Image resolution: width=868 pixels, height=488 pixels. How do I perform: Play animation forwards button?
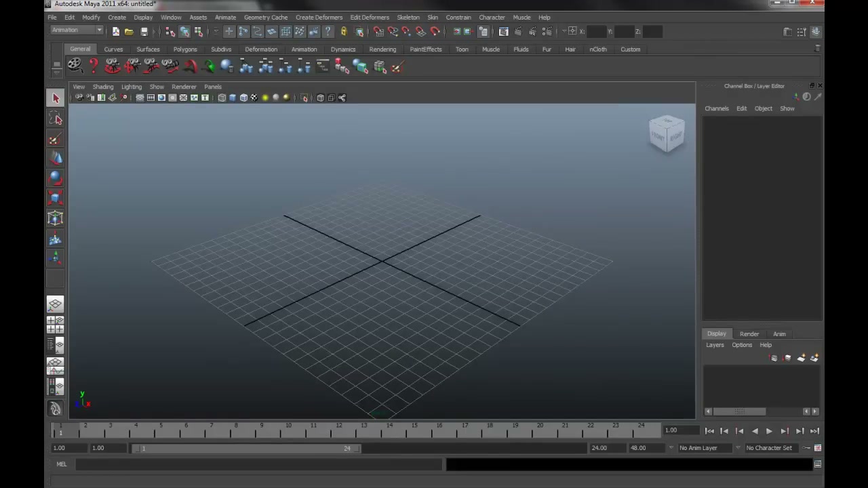[x=769, y=431]
